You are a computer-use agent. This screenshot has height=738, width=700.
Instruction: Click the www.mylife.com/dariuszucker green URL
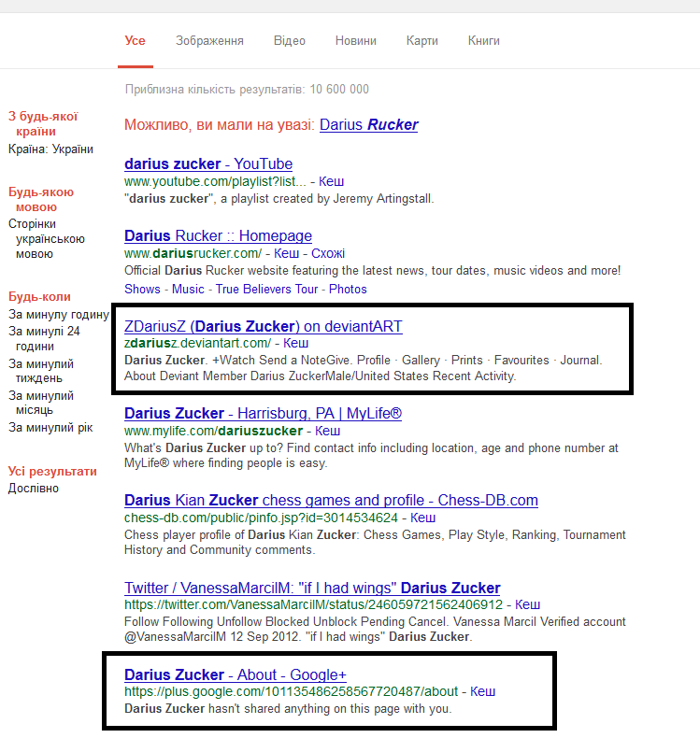pos(213,431)
